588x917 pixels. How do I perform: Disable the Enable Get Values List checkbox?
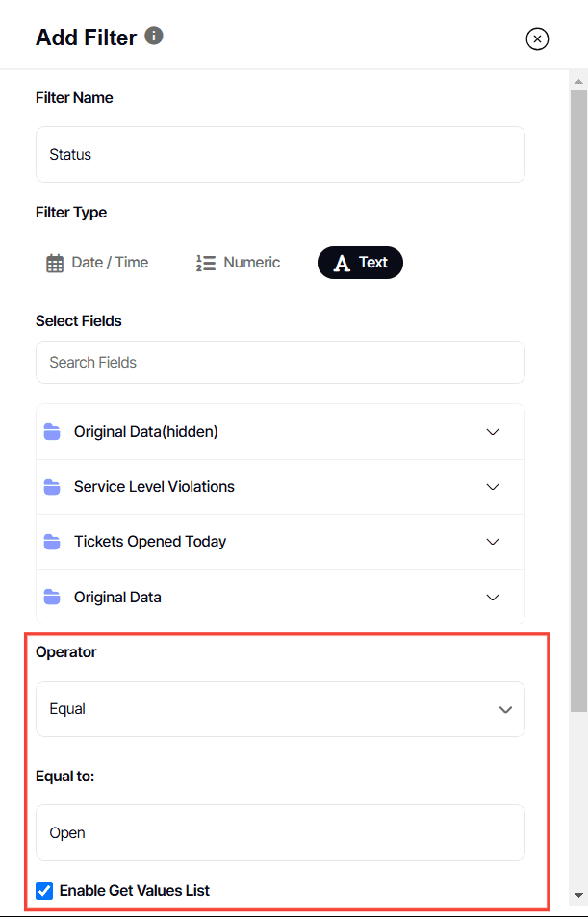(x=43, y=890)
